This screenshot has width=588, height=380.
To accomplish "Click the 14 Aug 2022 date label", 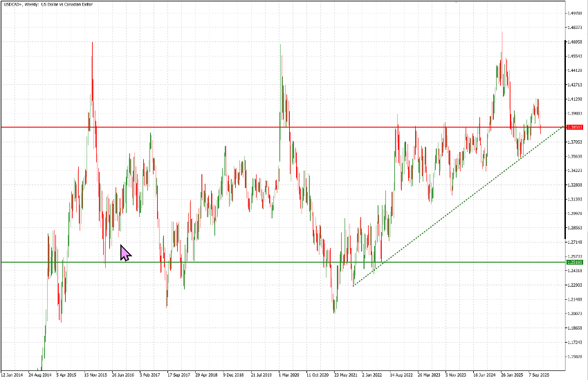I will pos(401,374).
